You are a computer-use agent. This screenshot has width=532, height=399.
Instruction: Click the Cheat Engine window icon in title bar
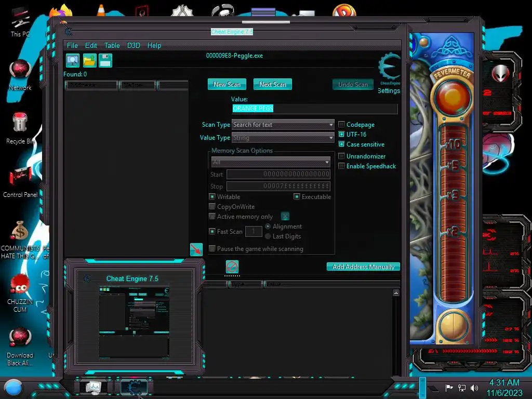point(69,32)
